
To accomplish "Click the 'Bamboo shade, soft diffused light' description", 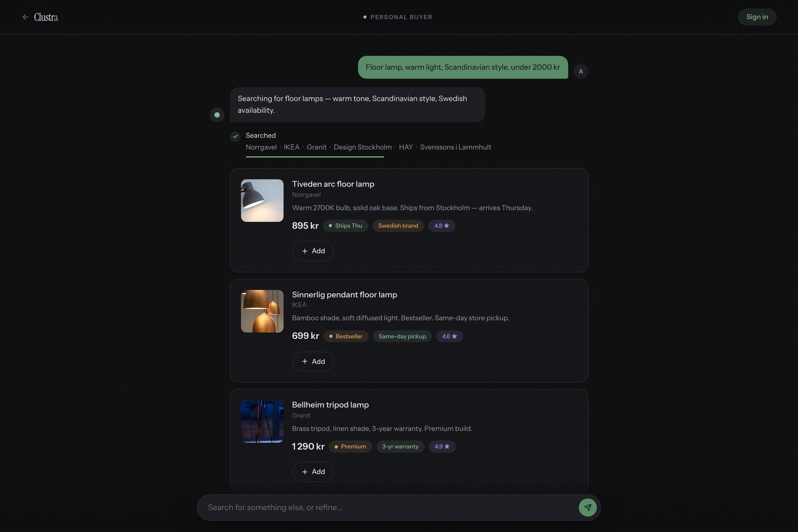I will [400, 318].
